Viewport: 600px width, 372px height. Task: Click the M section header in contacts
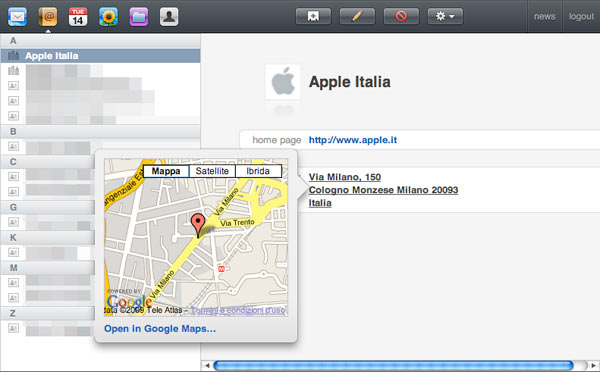pyautogui.click(x=47, y=268)
